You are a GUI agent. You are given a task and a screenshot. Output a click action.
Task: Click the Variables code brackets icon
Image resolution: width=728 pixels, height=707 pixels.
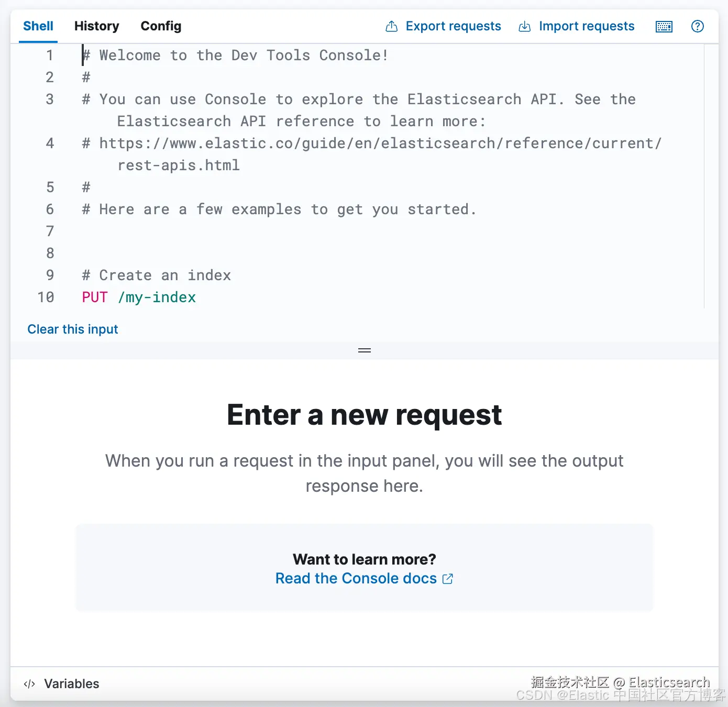pos(29,684)
